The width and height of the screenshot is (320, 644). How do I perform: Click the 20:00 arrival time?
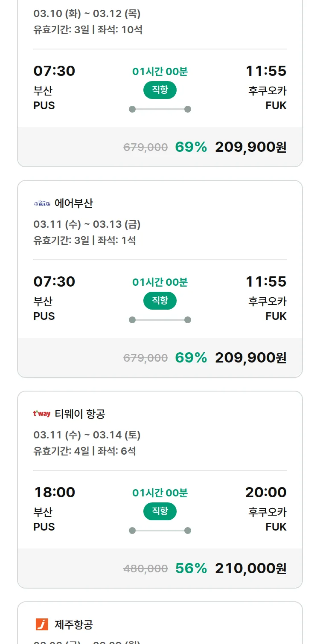click(x=265, y=492)
